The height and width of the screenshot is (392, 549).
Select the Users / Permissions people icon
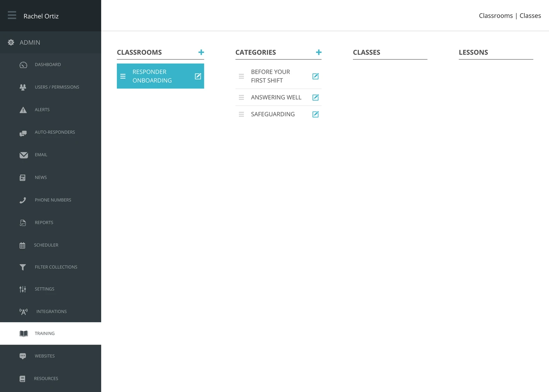pyautogui.click(x=23, y=87)
